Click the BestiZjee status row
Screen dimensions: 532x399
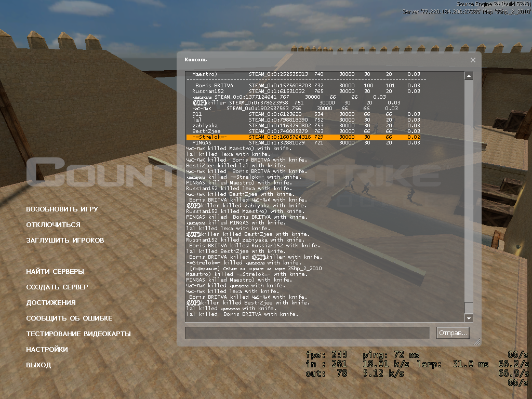[x=306, y=131]
